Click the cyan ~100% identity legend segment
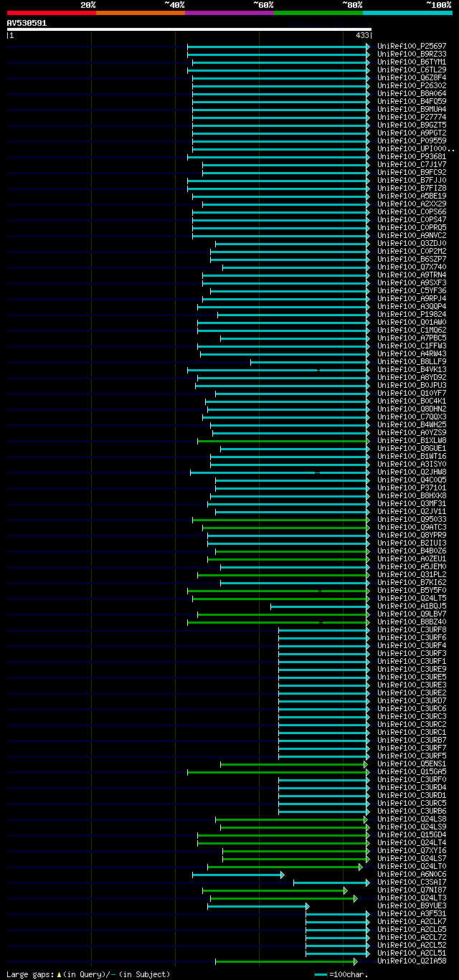 pyautogui.click(x=407, y=12)
